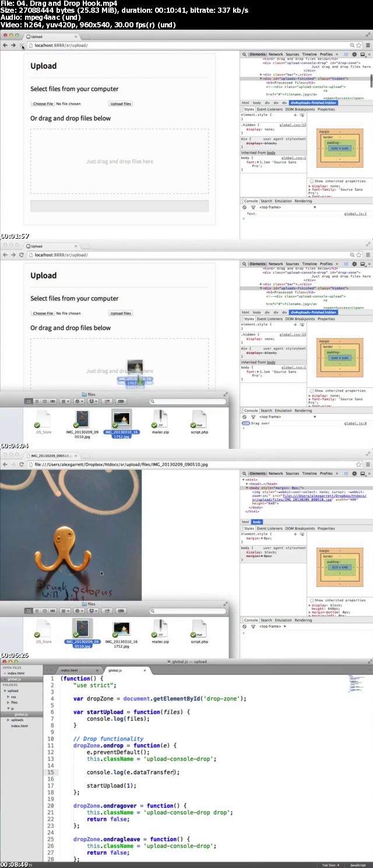Toggle Show inherited properties in the 00:04:04 frame

(x=312, y=391)
